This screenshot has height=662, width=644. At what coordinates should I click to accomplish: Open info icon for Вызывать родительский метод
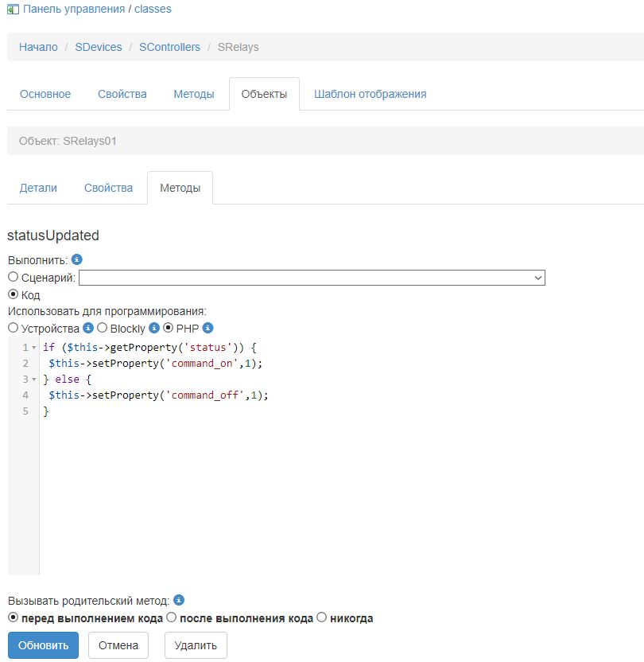point(179,600)
